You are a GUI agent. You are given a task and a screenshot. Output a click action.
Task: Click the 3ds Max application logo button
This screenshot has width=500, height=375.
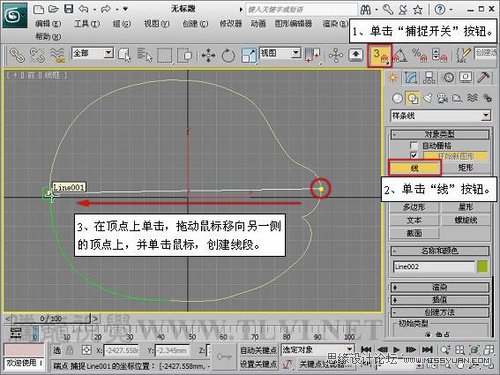click(15, 15)
